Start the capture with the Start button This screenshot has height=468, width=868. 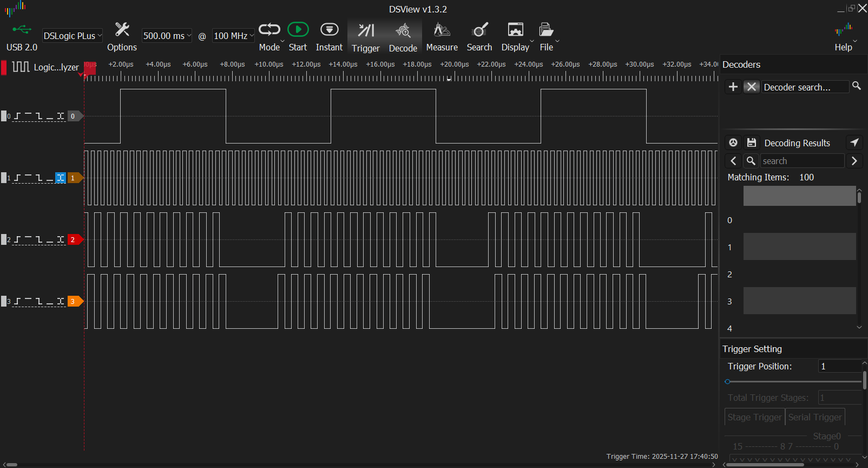[298, 36]
